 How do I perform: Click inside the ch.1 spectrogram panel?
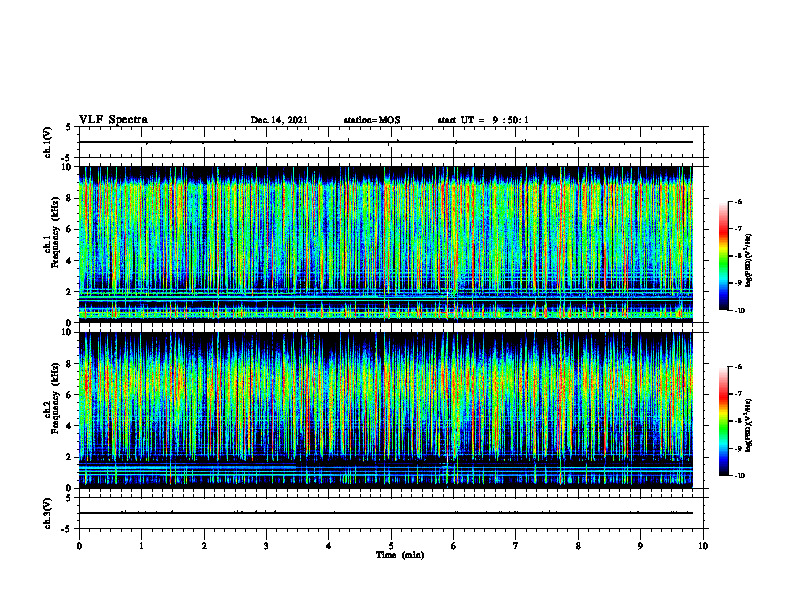(386, 244)
